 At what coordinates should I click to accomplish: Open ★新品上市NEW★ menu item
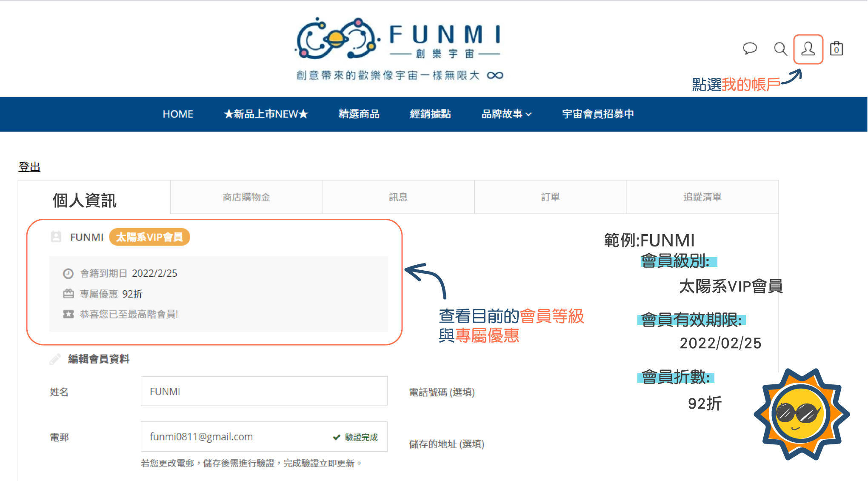tap(266, 114)
